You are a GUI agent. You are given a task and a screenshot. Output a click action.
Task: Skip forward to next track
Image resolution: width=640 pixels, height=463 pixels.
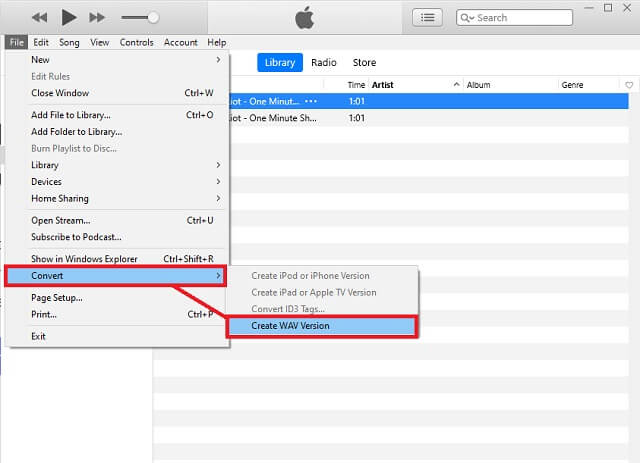click(x=97, y=18)
